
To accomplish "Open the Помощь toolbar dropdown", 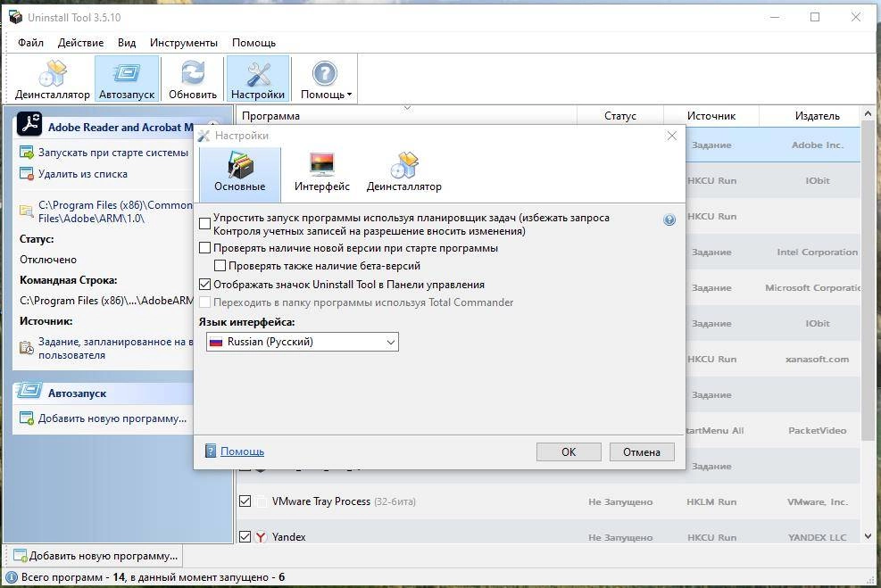I will [x=326, y=79].
